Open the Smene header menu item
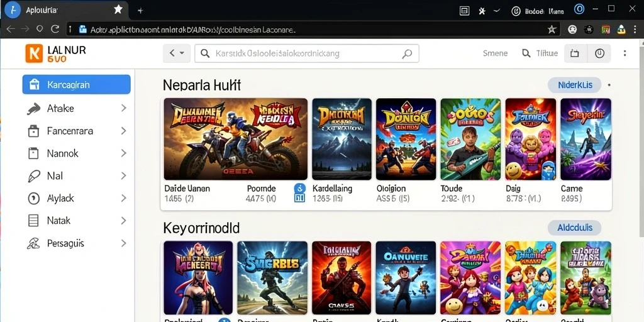 [495, 53]
